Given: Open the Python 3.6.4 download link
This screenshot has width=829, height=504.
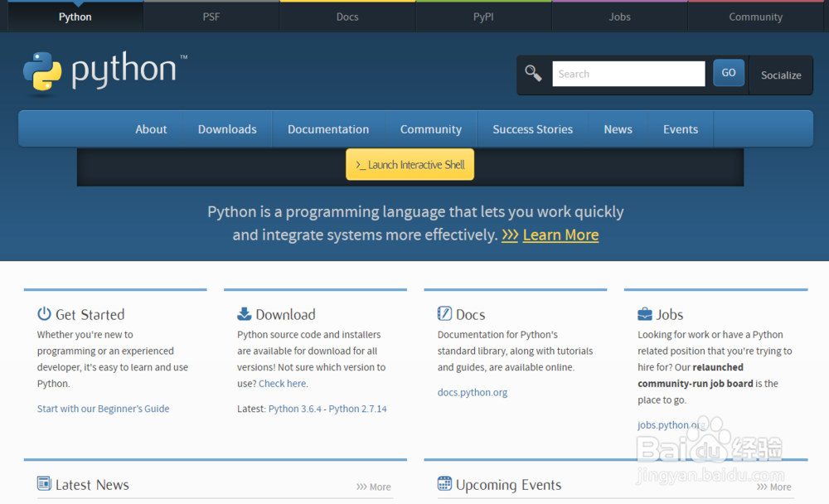Looking at the screenshot, I should 294,409.
